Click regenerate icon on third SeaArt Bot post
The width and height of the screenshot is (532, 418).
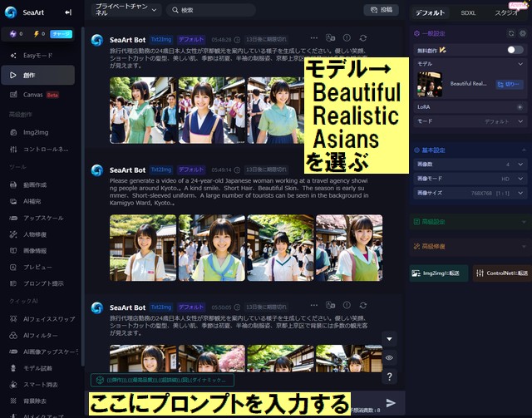click(x=363, y=305)
